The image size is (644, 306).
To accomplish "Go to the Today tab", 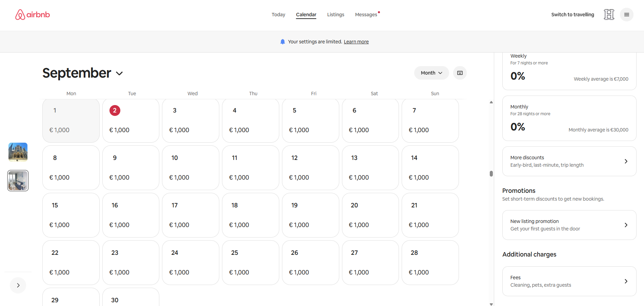I will tap(278, 15).
